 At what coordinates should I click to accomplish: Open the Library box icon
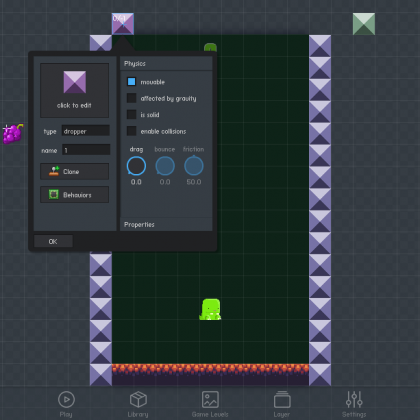coord(138,399)
